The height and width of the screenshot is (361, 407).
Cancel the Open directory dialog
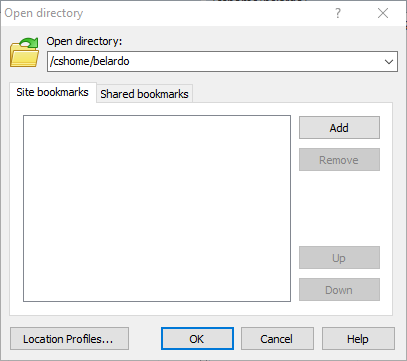pyautogui.click(x=277, y=339)
